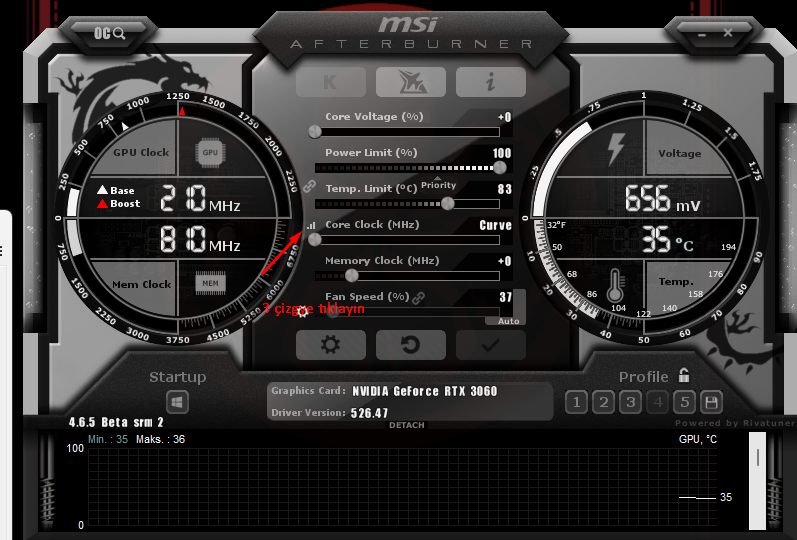The height and width of the screenshot is (540, 797).
Task: Select profile slot 2
Action: coord(603,403)
